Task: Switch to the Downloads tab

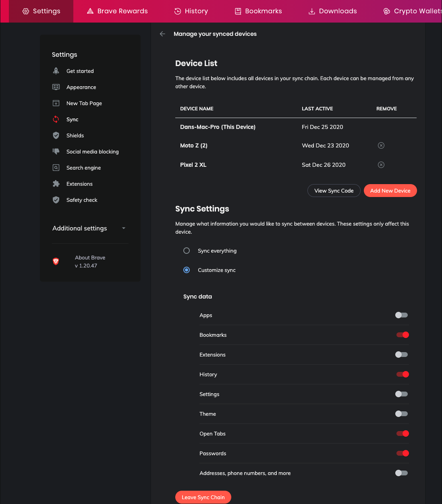Action: 332,11
